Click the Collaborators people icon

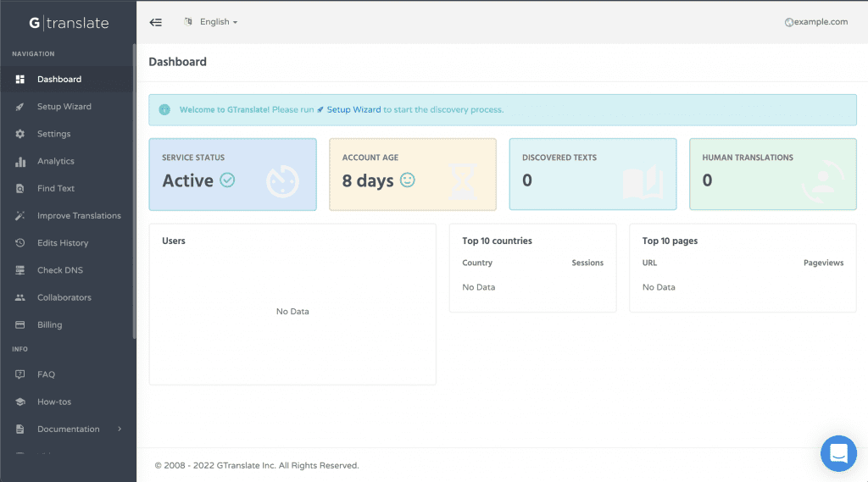pos(20,297)
